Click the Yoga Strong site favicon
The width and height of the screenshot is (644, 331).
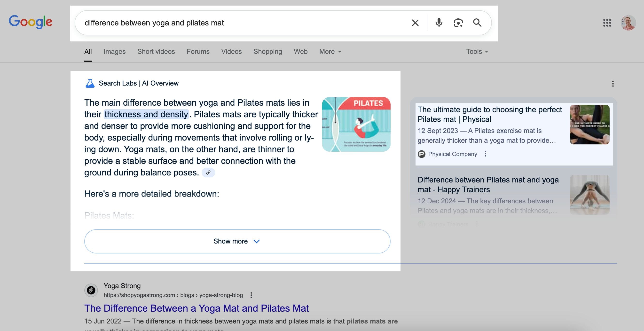pos(91,290)
